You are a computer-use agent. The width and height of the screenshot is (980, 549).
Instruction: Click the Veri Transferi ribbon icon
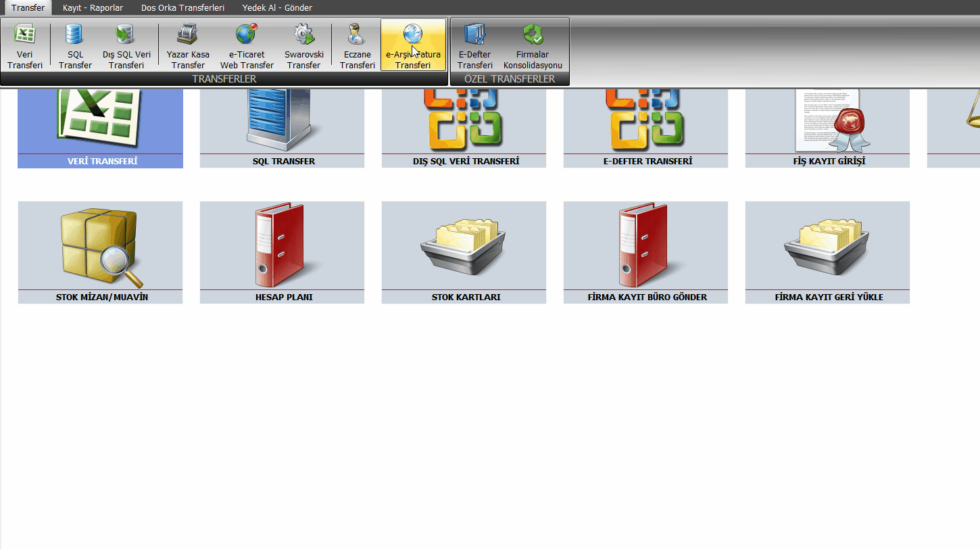[25, 45]
